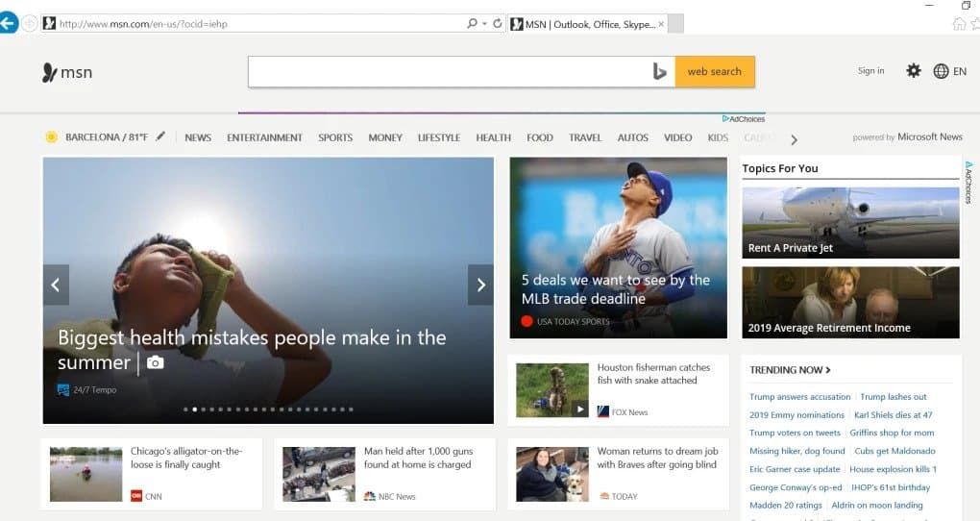The height and width of the screenshot is (521, 980).
Task: Open Trump answers accusation trending link
Action: coord(799,397)
